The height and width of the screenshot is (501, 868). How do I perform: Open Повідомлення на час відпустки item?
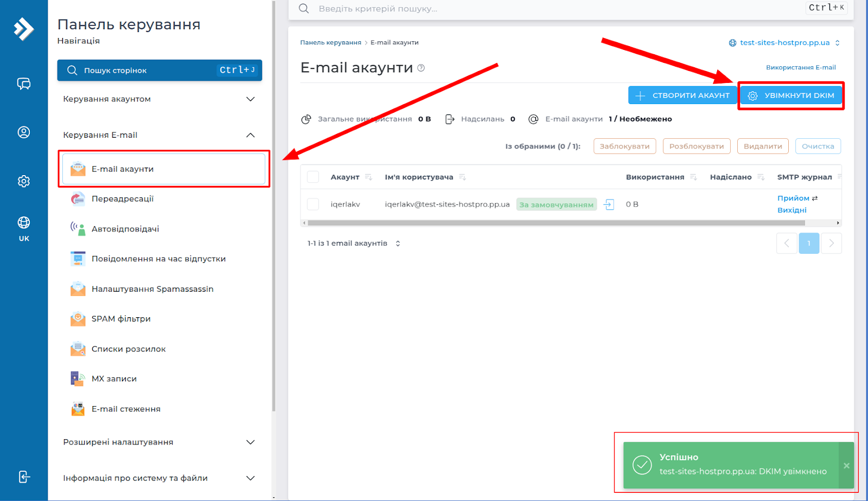[x=158, y=259]
